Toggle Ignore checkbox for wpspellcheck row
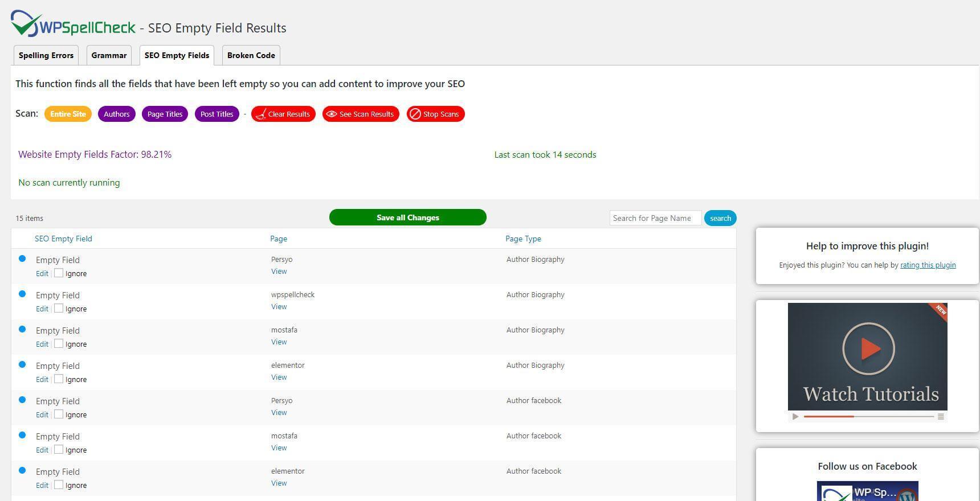This screenshot has width=980, height=501. pos(59,308)
